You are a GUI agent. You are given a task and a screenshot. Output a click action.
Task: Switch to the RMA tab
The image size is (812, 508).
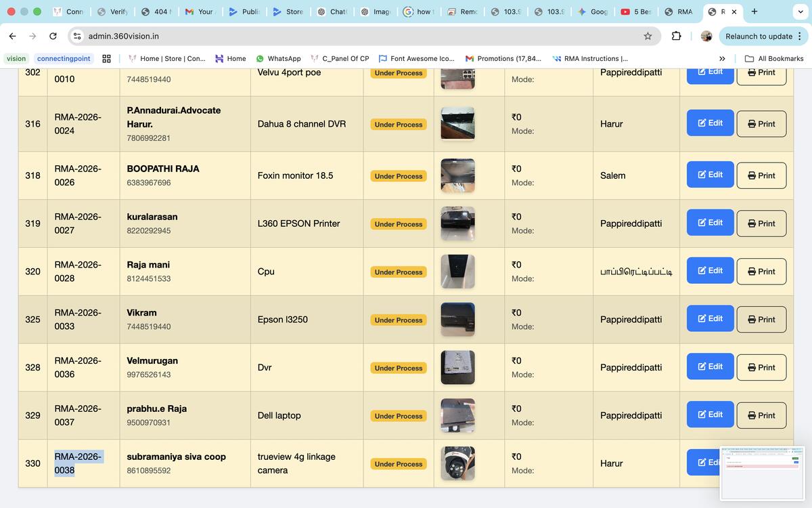tap(679, 12)
